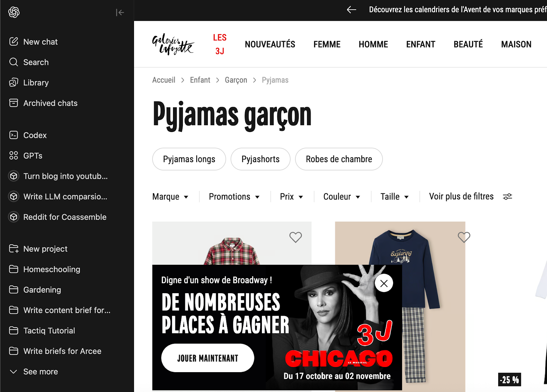Screen dimensions: 547x392
Task: Go to the Accueil breadcrumb
Action: click(164, 80)
